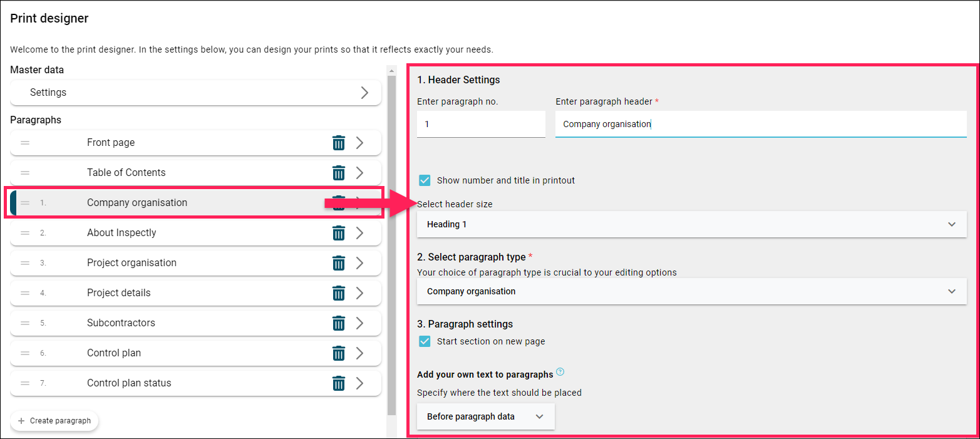The image size is (980, 439).
Task: Expand Table of Contents with its chevron
Action: pos(360,173)
